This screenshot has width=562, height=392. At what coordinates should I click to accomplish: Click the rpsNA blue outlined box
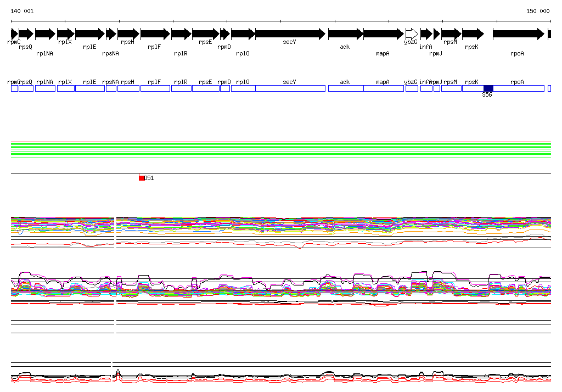[x=111, y=88]
